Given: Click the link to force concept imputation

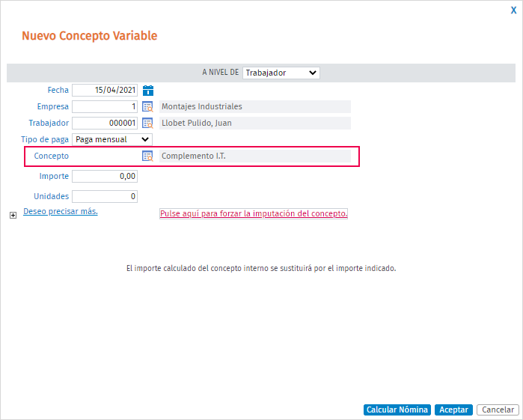Looking at the screenshot, I should tap(254, 213).
